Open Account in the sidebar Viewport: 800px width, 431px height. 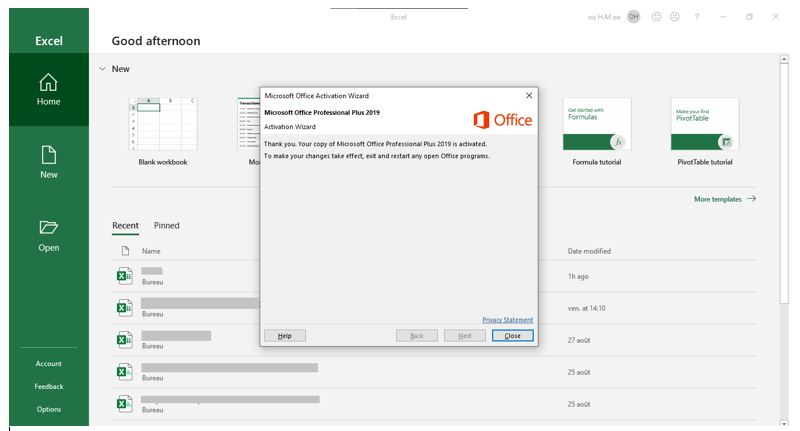tap(48, 364)
